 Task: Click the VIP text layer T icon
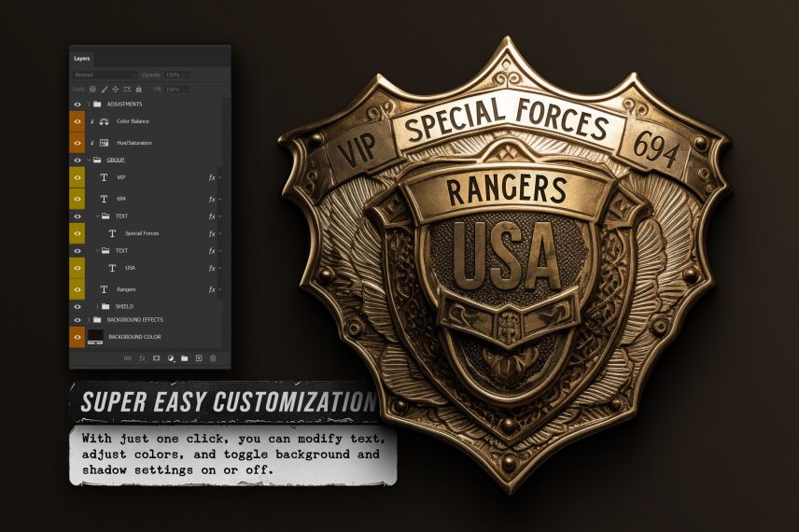click(104, 177)
